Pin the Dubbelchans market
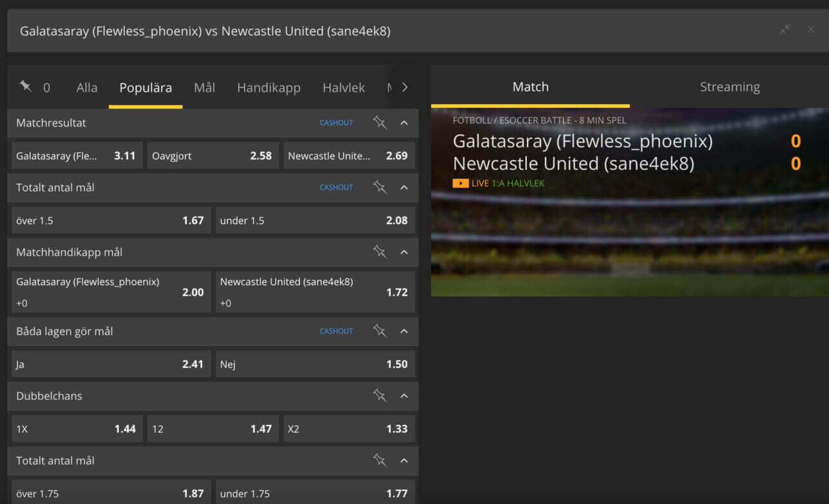 pos(380,396)
